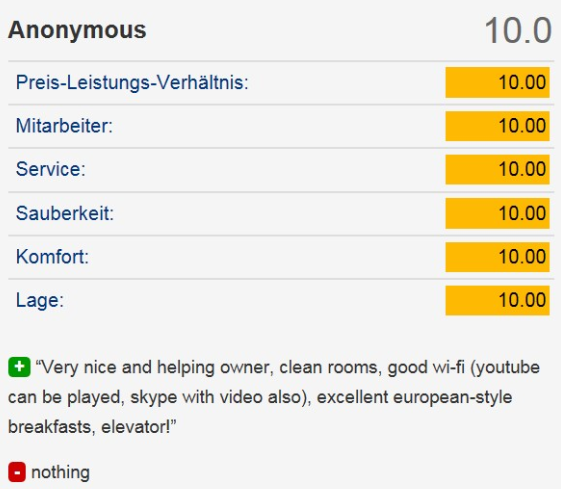The image size is (561, 489).
Task: Click the Service 10.00 yellow score box
Action: tap(497, 170)
